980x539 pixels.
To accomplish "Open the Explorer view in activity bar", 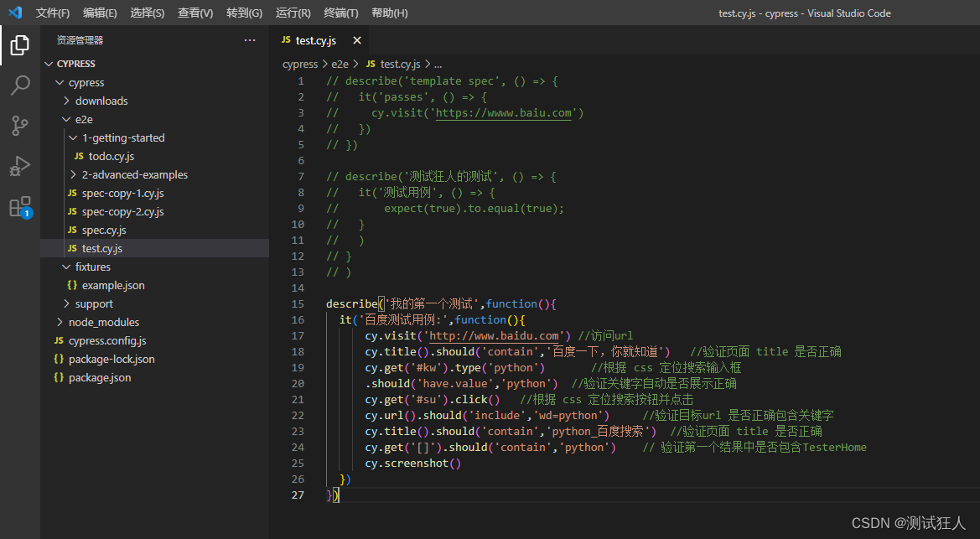I will (20, 45).
